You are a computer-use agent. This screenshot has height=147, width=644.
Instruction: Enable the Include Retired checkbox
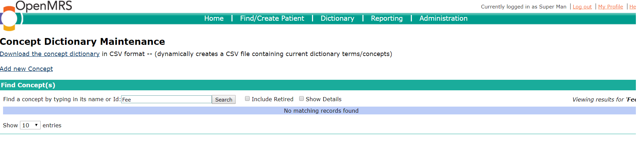247,99
